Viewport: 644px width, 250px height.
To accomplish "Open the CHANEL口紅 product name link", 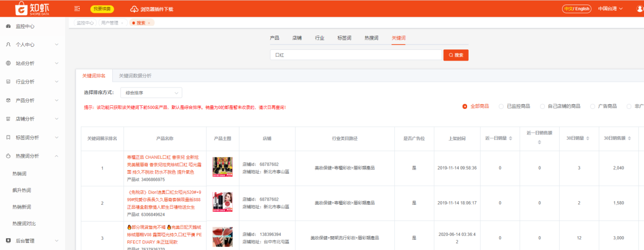I will coord(165,165).
